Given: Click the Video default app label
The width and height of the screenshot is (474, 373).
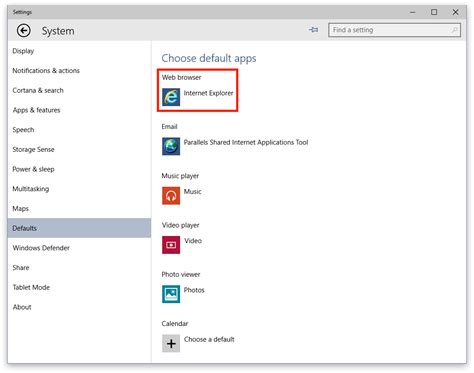Looking at the screenshot, I should (x=193, y=241).
